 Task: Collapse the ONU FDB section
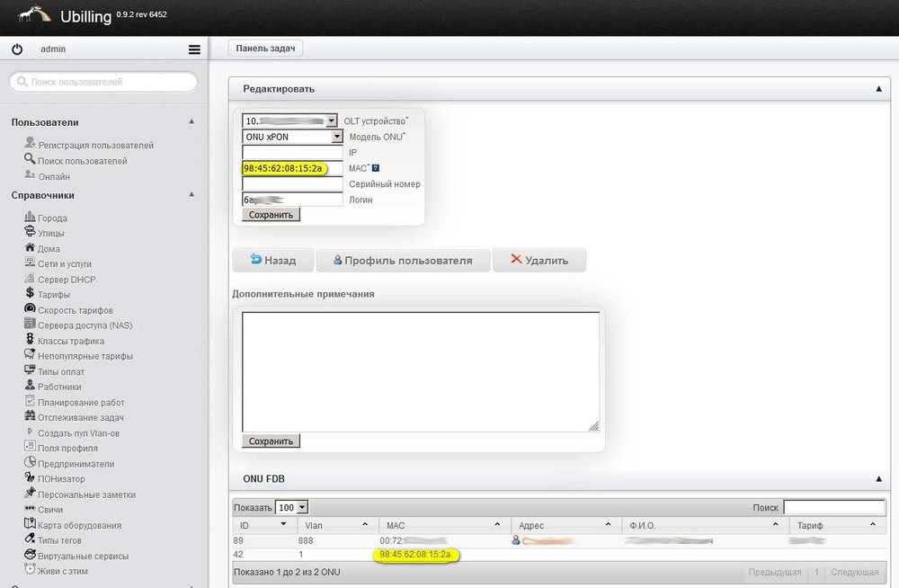coord(877,479)
